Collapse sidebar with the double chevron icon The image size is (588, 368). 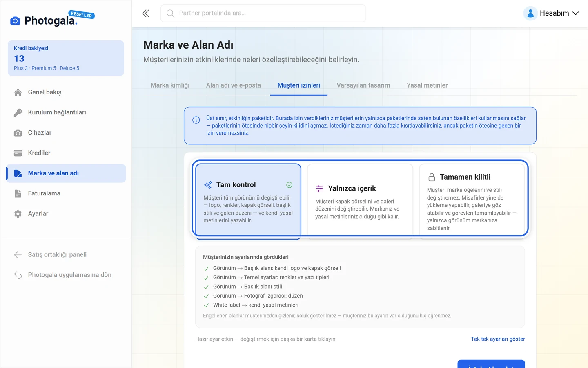point(145,13)
